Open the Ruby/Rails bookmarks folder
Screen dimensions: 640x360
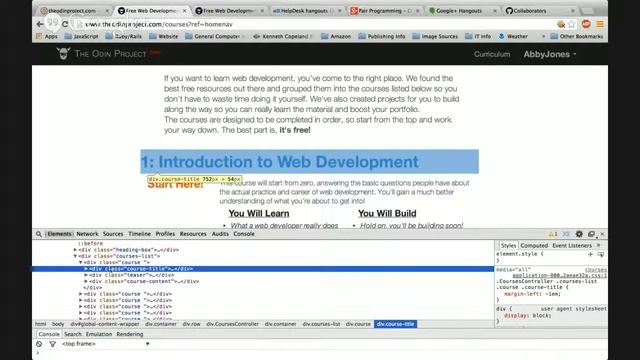pos(124,36)
